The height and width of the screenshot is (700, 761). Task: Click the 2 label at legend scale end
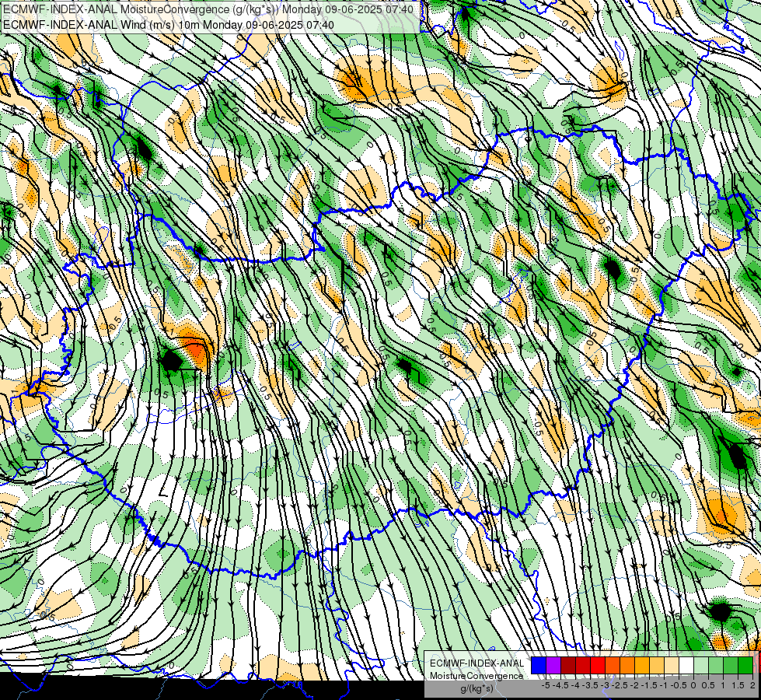[x=752, y=685]
